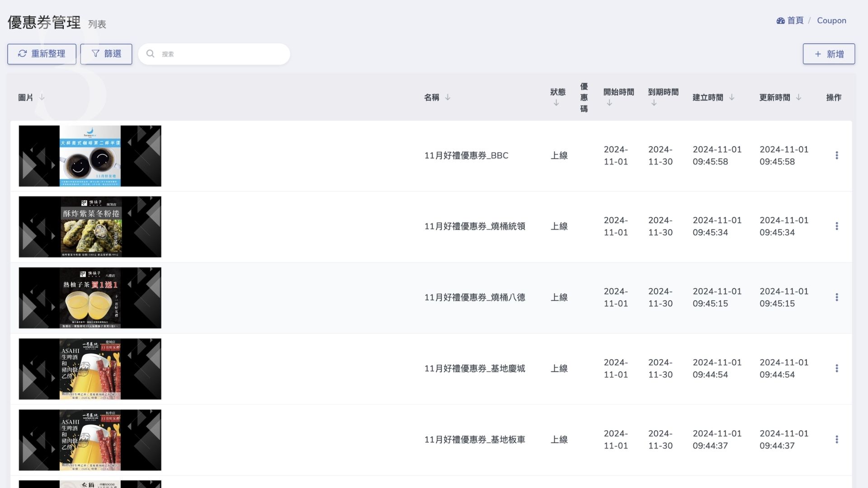Sort by 名稱 column arrow
Viewport: 868px width, 488px height.
click(448, 97)
